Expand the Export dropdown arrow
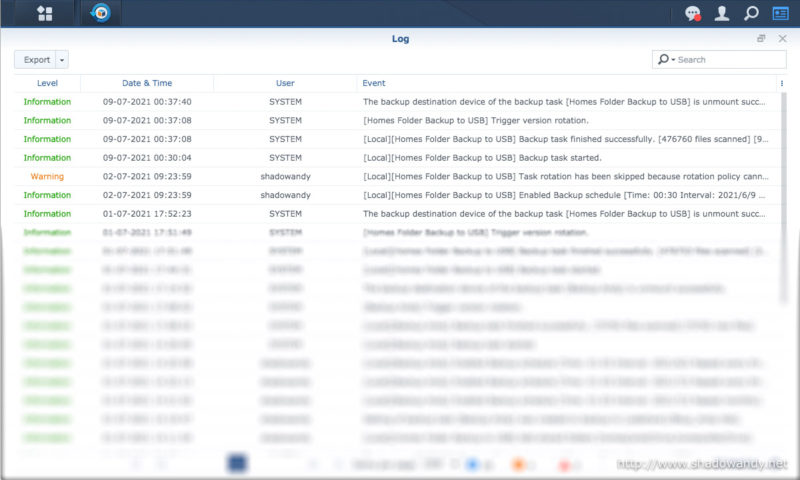The height and width of the screenshot is (480, 800). point(62,60)
